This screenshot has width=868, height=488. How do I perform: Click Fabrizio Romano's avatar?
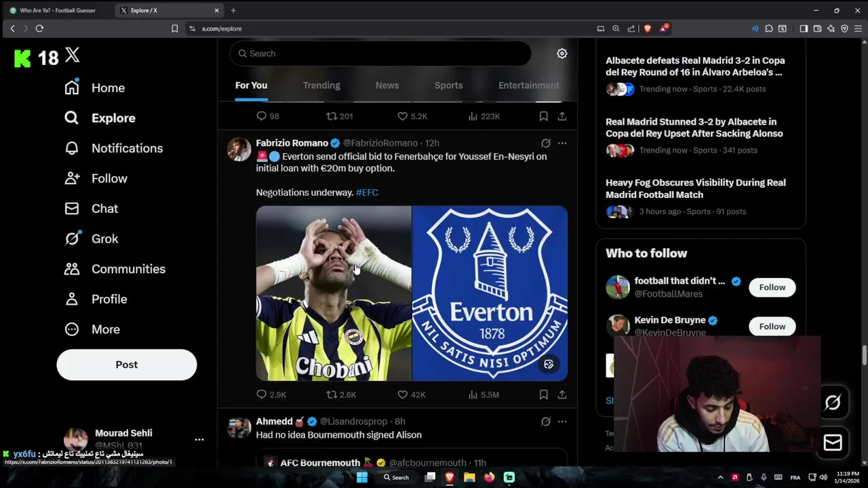coord(239,149)
